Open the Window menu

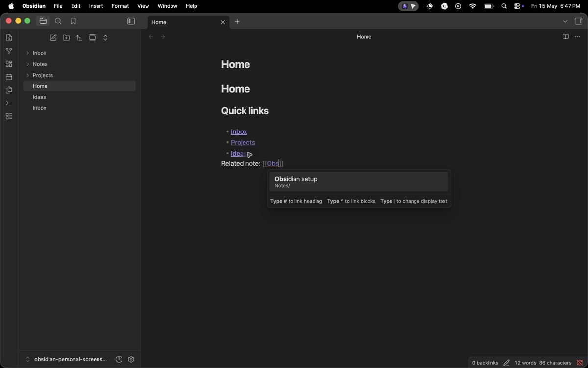[168, 6]
